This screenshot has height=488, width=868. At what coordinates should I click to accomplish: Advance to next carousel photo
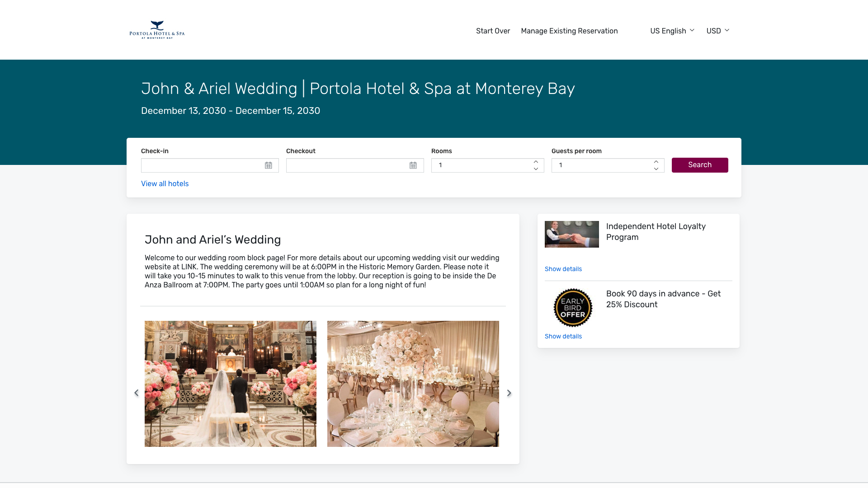coord(509,393)
